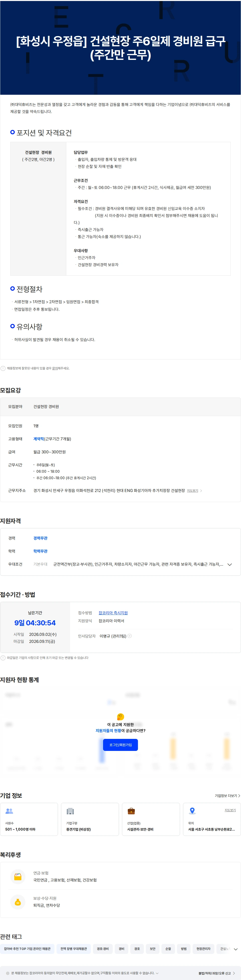The image size is (241, 980).
Task: Select the 경호 tag
Action: 137,949
